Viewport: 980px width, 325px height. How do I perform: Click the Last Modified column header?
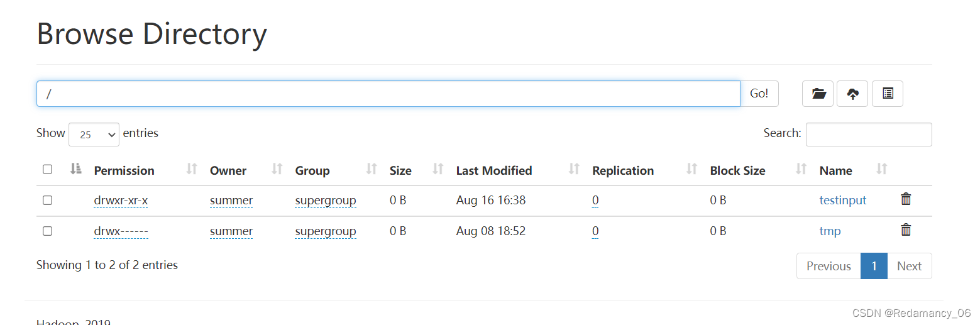494,170
